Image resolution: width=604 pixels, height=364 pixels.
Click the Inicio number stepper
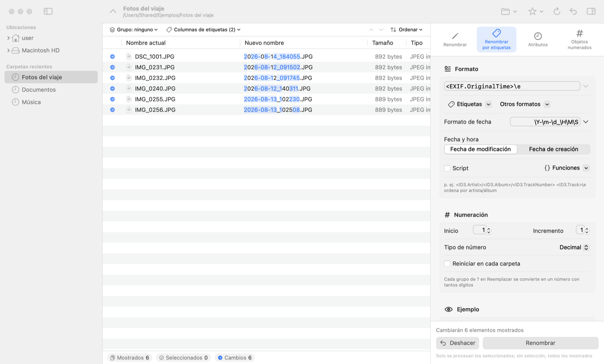point(488,230)
